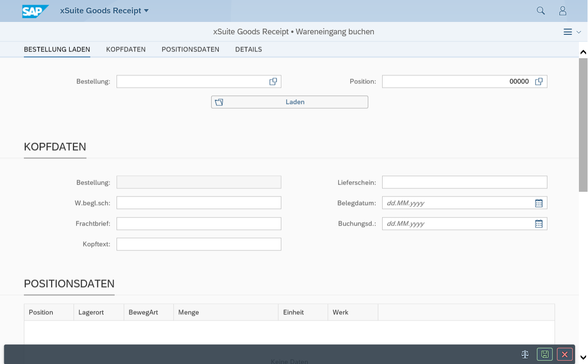Click the balance scale icon in footer
The height and width of the screenshot is (364, 588).
[525, 354]
